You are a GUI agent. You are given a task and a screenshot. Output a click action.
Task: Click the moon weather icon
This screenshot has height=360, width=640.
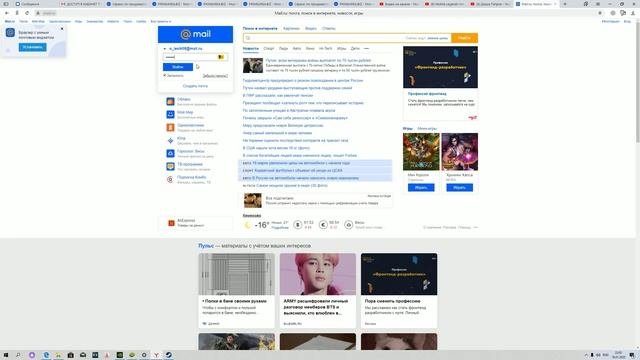(248, 225)
